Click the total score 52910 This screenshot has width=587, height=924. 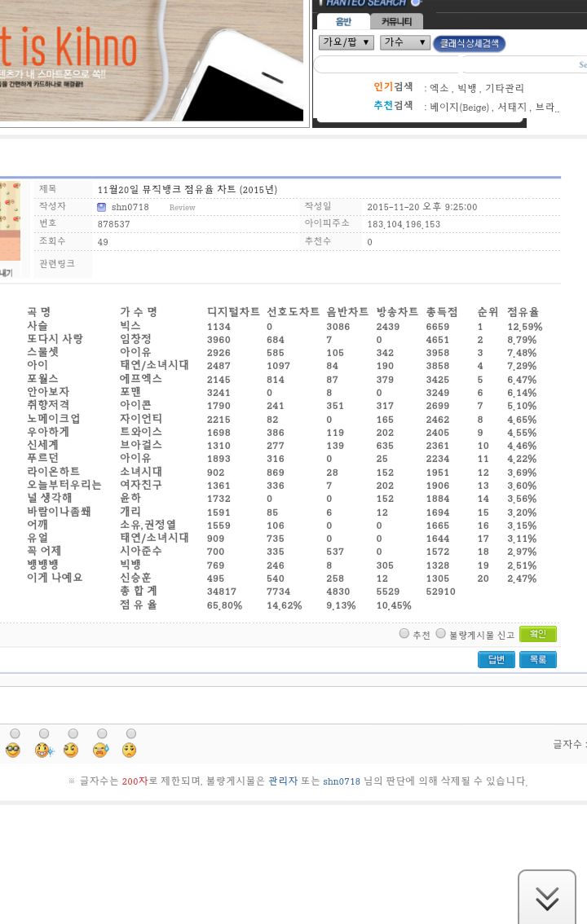[440, 592]
